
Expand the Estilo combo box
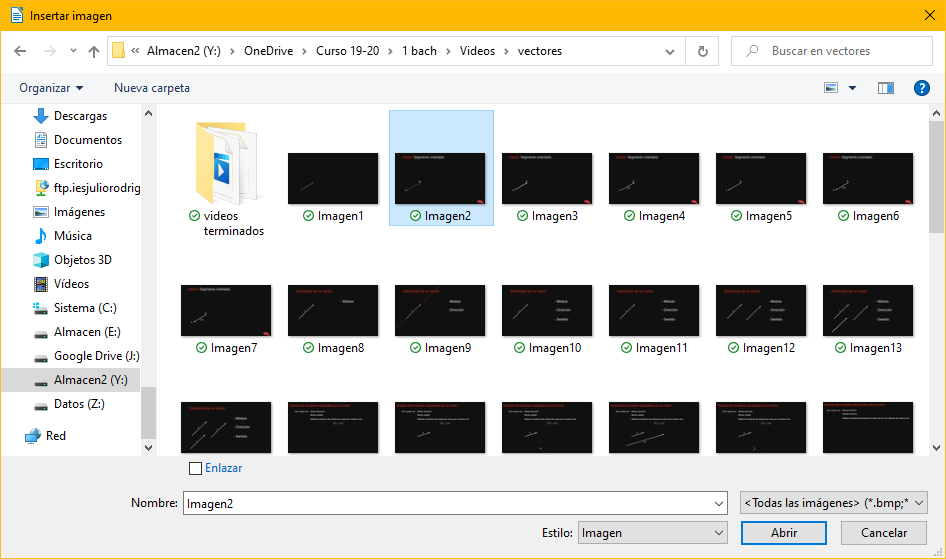(652, 533)
